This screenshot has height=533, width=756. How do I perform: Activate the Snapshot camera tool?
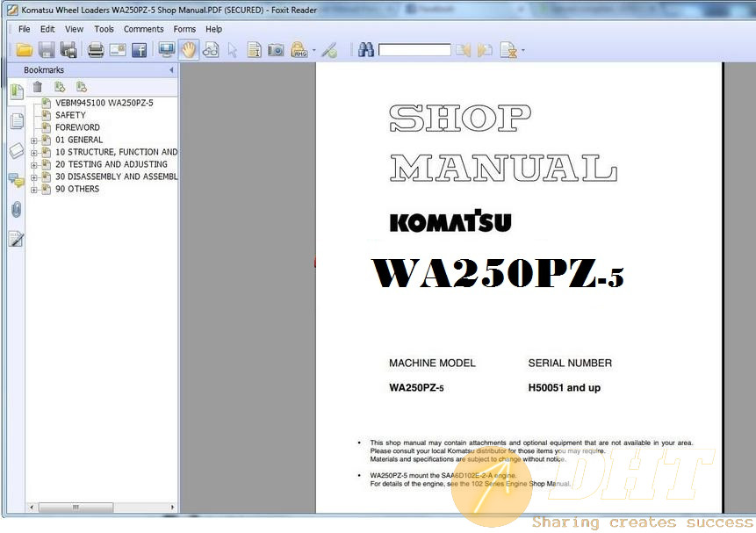coord(276,50)
